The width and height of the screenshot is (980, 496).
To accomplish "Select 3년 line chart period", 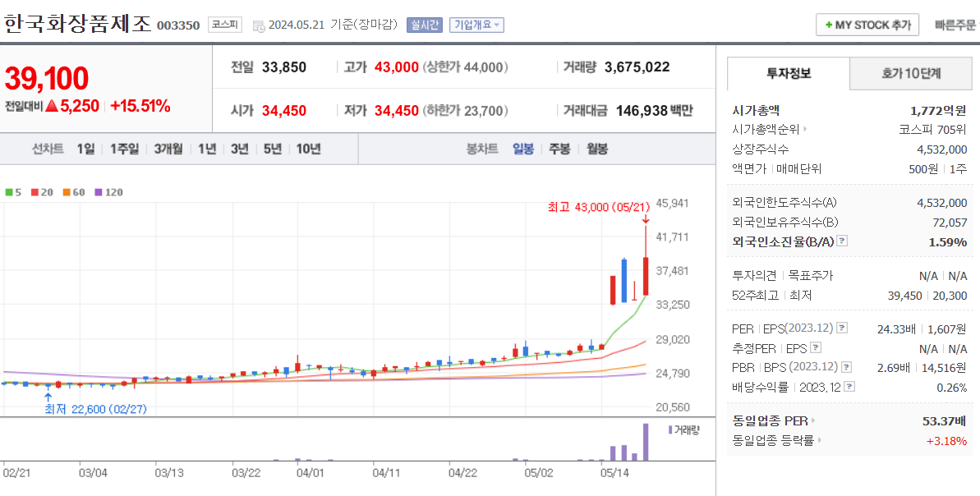I will click(239, 149).
